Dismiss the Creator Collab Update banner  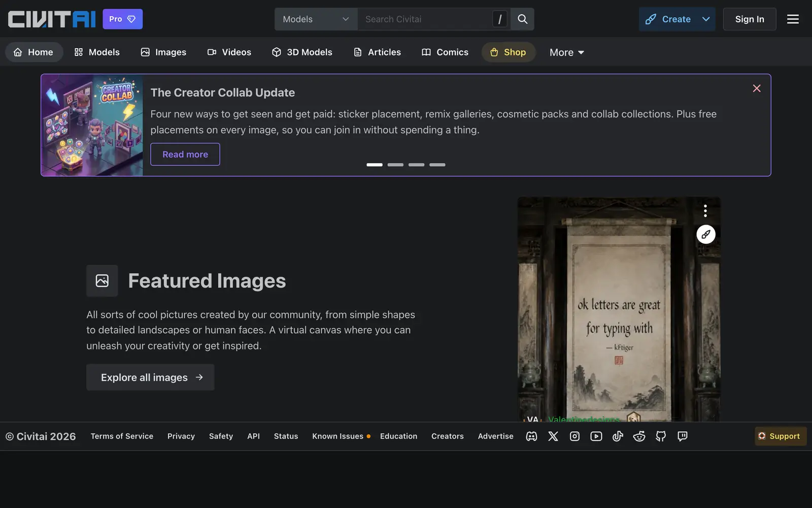click(757, 88)
